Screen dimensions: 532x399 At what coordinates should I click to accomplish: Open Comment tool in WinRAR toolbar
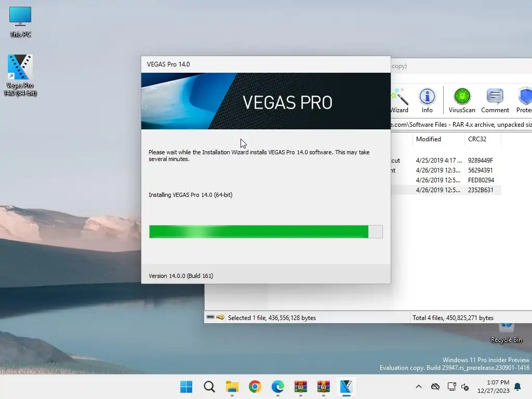click(495, 100)
